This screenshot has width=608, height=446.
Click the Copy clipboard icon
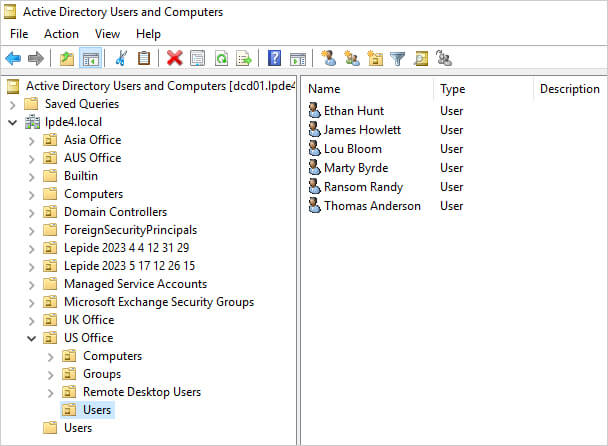pos(144,59)
